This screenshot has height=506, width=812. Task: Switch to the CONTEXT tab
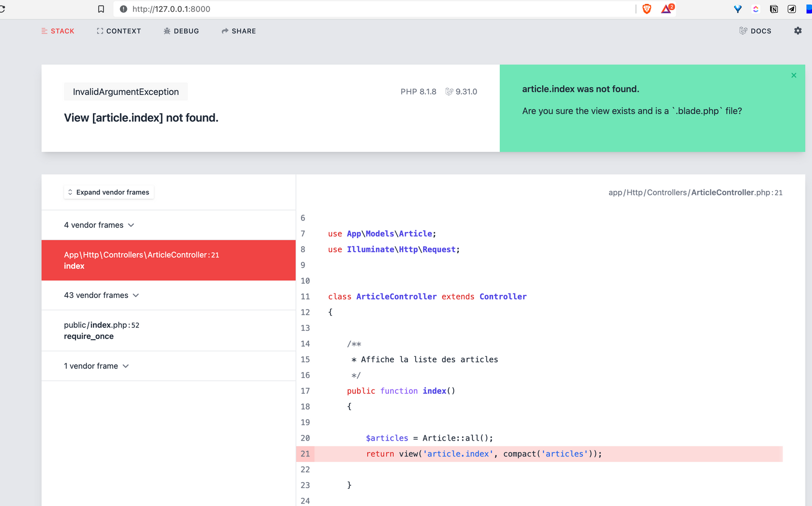click(118, 31)
